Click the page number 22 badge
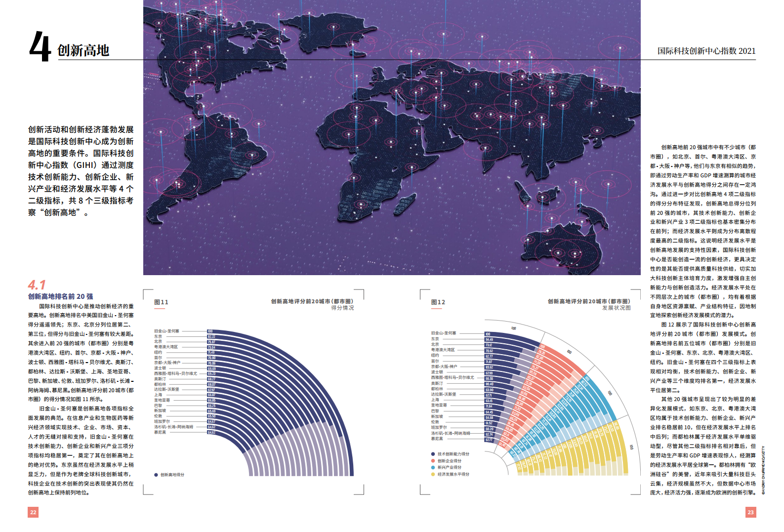 pyautogui.click(x=33, y=512)
